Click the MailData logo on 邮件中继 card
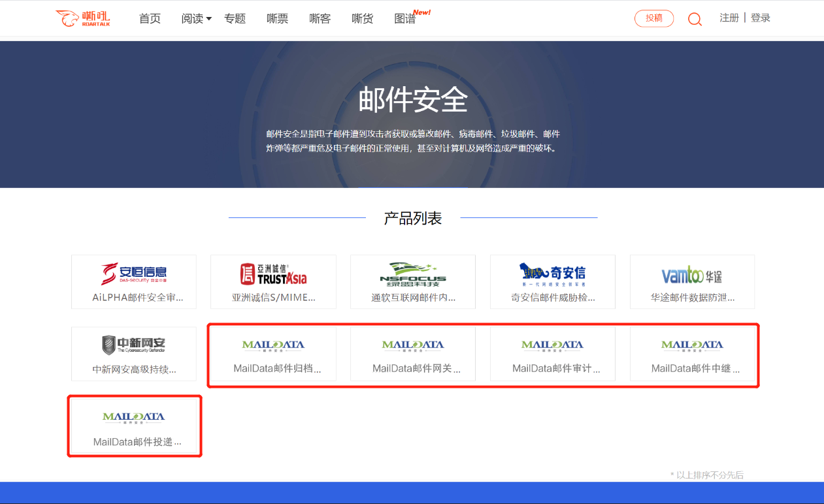824x504 pixels. (x=692, y=345)
